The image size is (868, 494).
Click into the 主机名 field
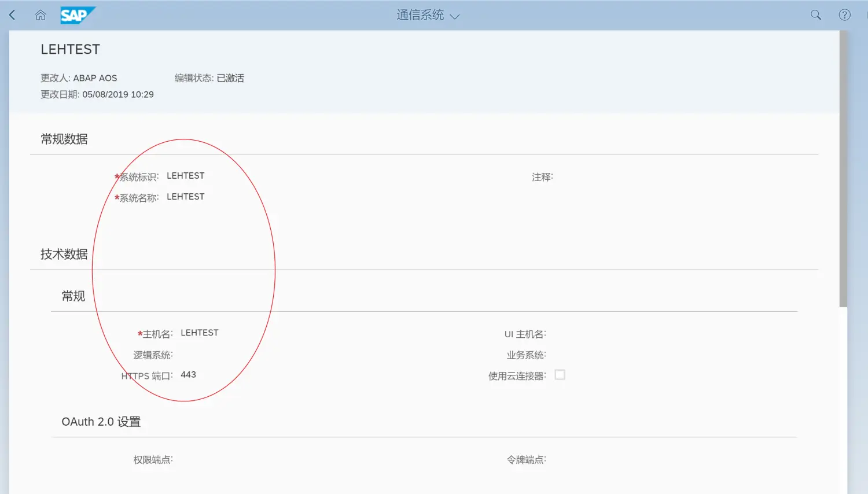(x=208, y=333)
